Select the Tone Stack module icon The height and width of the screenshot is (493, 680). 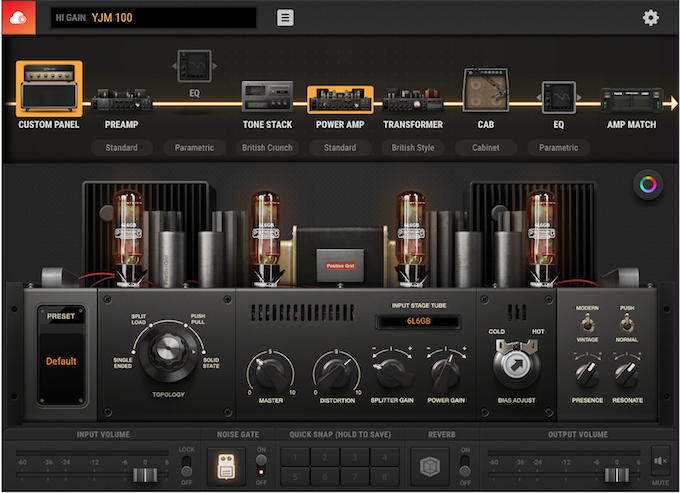pyautogui.click(x=267, y=96)
